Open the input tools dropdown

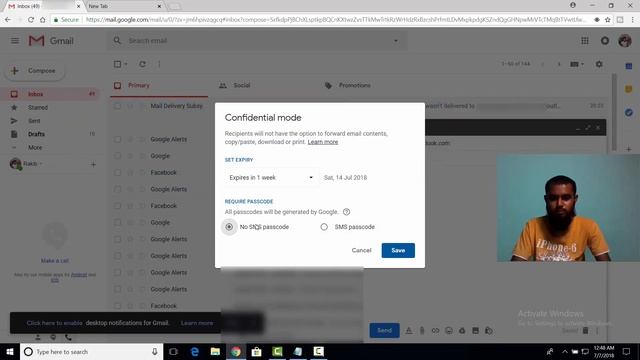pyautogui.click(x=576, y=64)
